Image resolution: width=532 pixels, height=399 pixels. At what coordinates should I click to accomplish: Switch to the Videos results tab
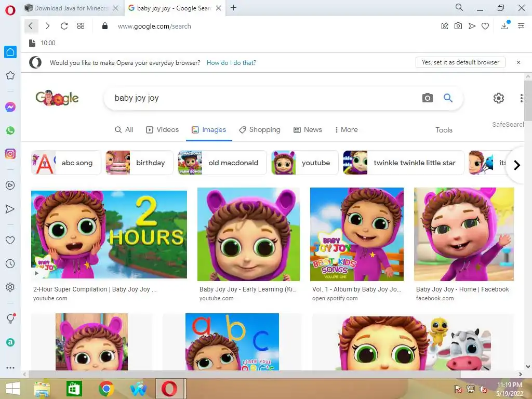point(162,129)
